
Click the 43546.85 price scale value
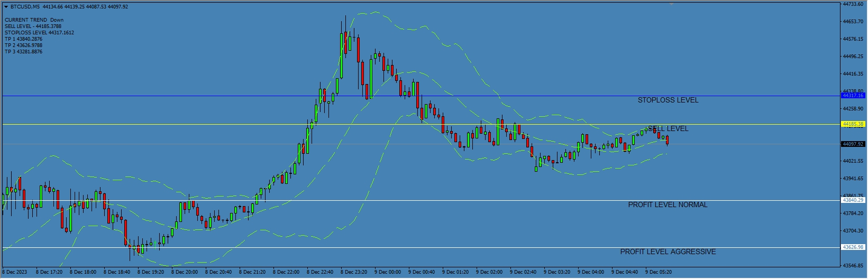click(853, 266)
